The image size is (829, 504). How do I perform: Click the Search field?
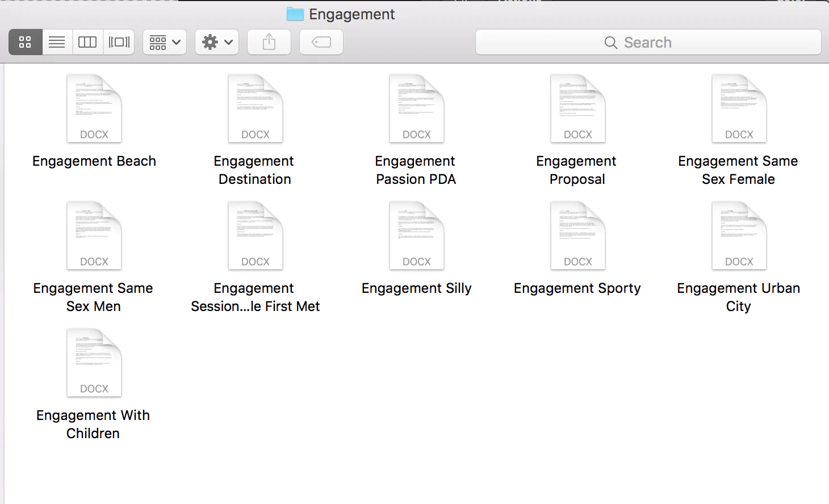[648, 43]
